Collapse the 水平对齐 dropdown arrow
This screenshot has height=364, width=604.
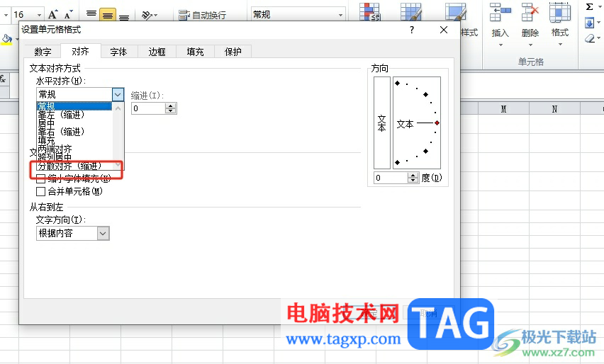pyautogui.click(x=118, y=94)
